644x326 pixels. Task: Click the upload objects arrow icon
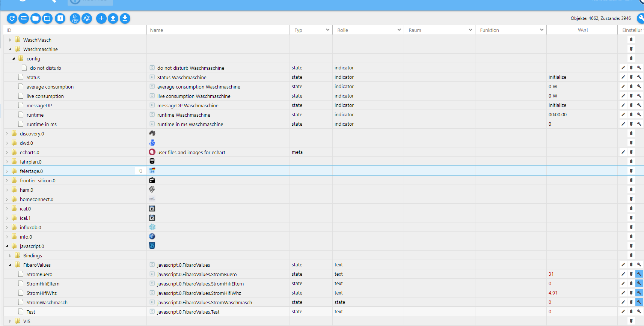[113, 18]
